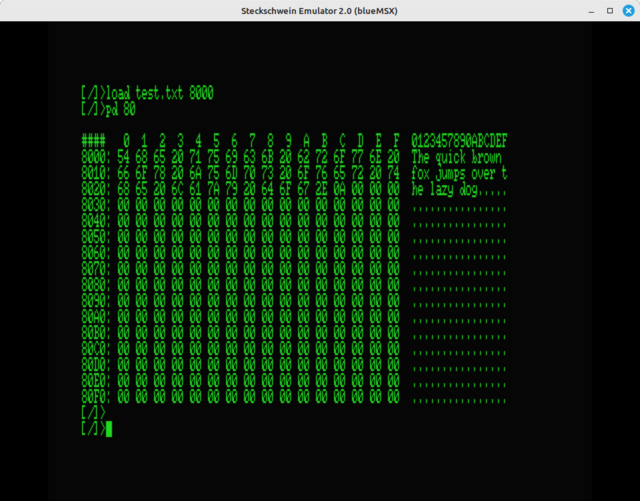640x501 pixels.
Task: Click ASCII text 'The quick brown'
Action: (x=456, y=157)
